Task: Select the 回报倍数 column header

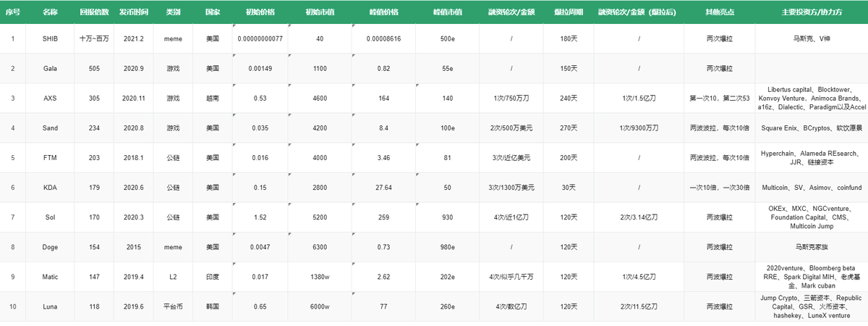Action: (x=95, y=12)
